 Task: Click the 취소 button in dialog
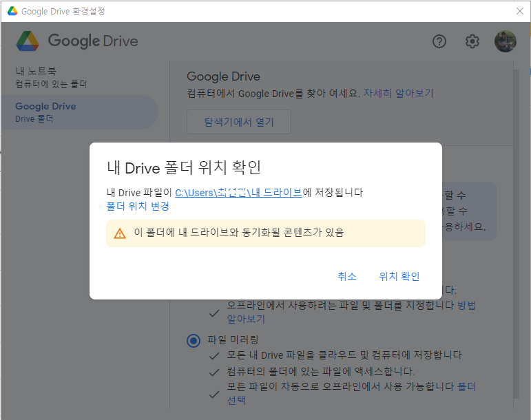click(347, 276)
